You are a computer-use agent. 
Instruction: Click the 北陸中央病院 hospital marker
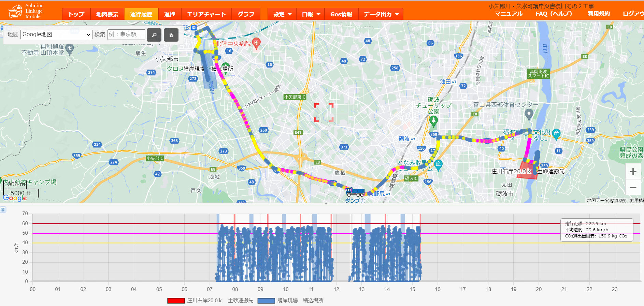pos(257,43)
